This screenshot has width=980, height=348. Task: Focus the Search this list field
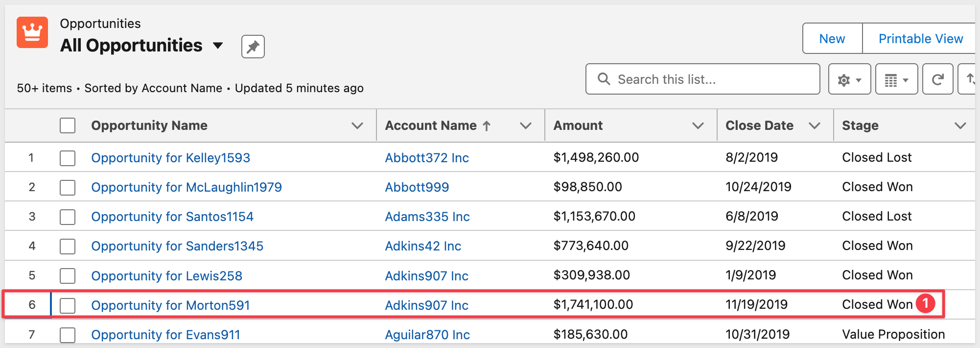pos(710,79)
